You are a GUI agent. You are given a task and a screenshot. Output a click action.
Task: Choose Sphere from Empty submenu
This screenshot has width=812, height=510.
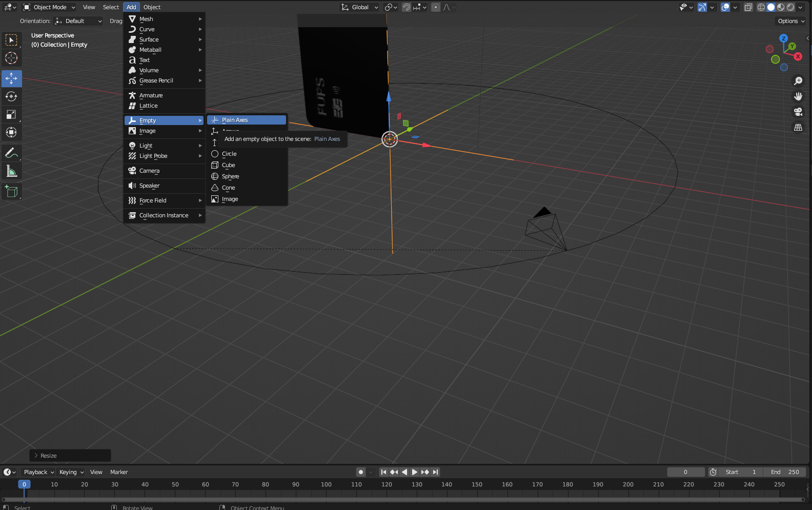coord(247,176)
